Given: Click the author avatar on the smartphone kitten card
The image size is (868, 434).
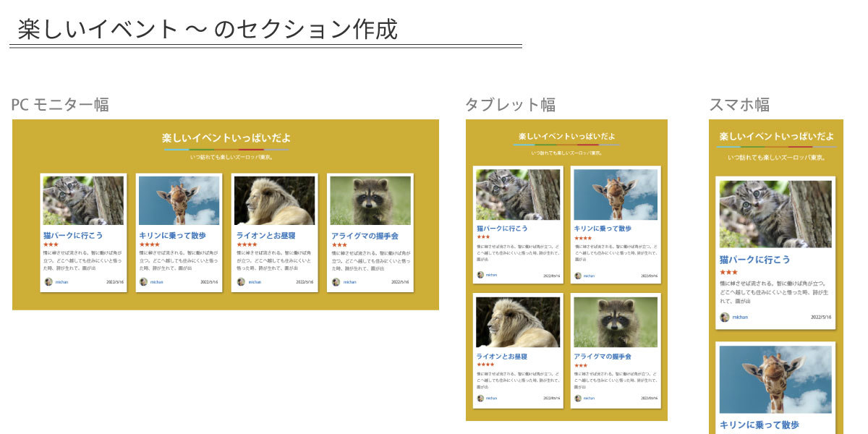Looking at the screenshot, I should [x=725, y=317].
